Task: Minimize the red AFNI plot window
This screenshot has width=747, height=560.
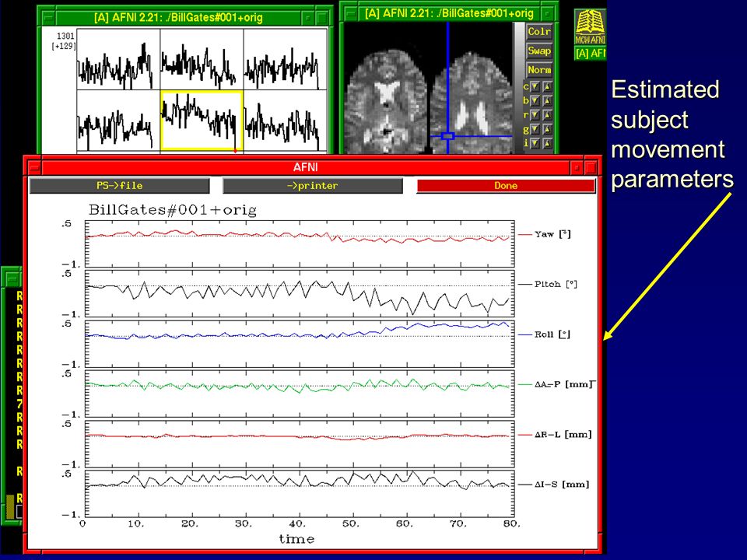Action: point(577,168)
